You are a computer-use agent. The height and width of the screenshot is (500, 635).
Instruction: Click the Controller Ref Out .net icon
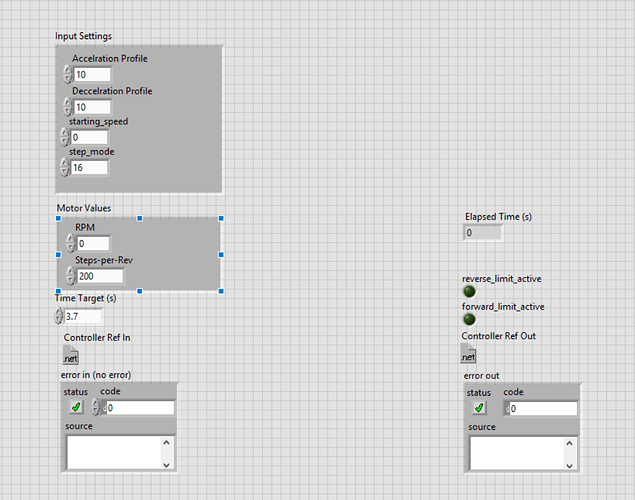click(x=468, y=354)
